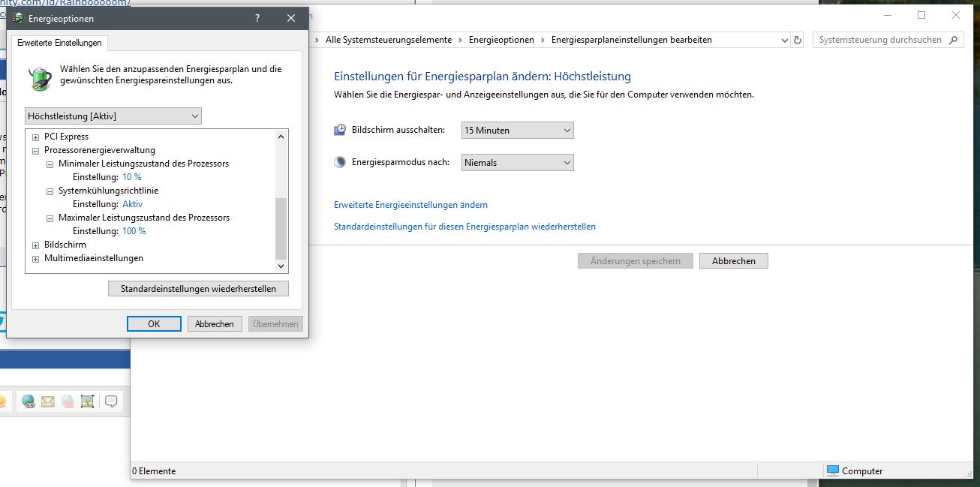
Task: Click the Energiesparmodus moon icon
Action: click(340, 162)
